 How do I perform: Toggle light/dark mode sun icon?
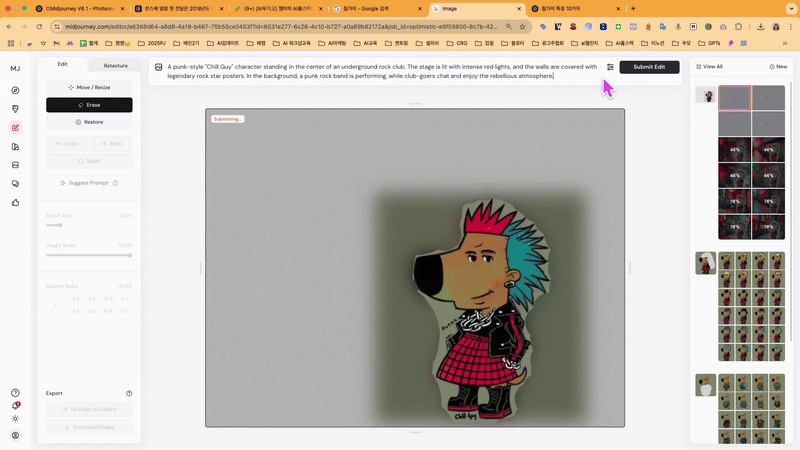pos(15,419)
